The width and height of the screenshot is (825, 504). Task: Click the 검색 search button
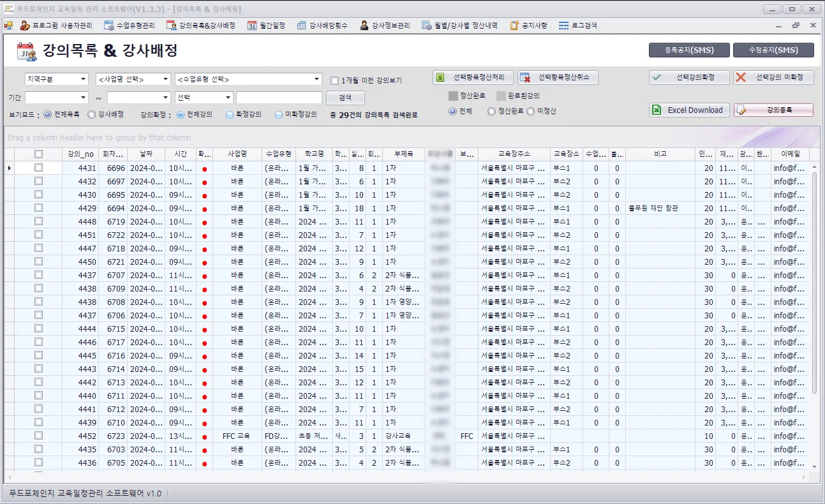pos(345,98)
